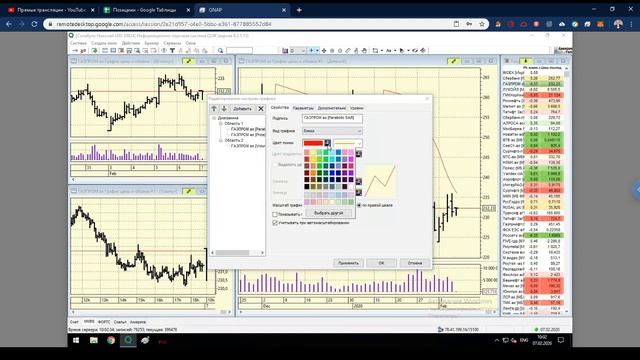Collapse the 'Область 2' tree node

click(220, 140)
